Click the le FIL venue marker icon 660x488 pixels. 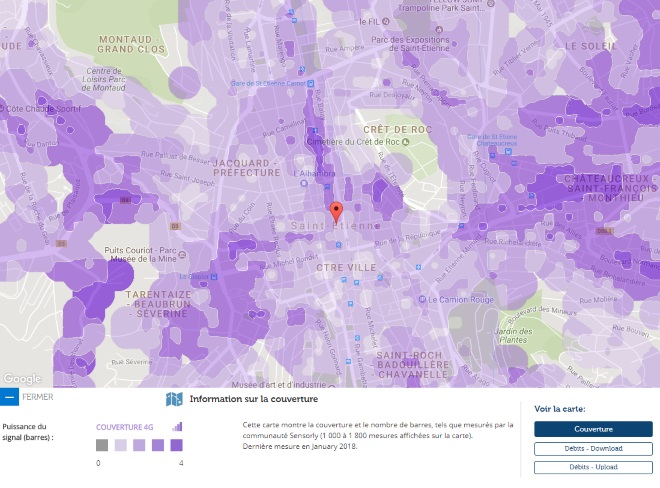386,21
